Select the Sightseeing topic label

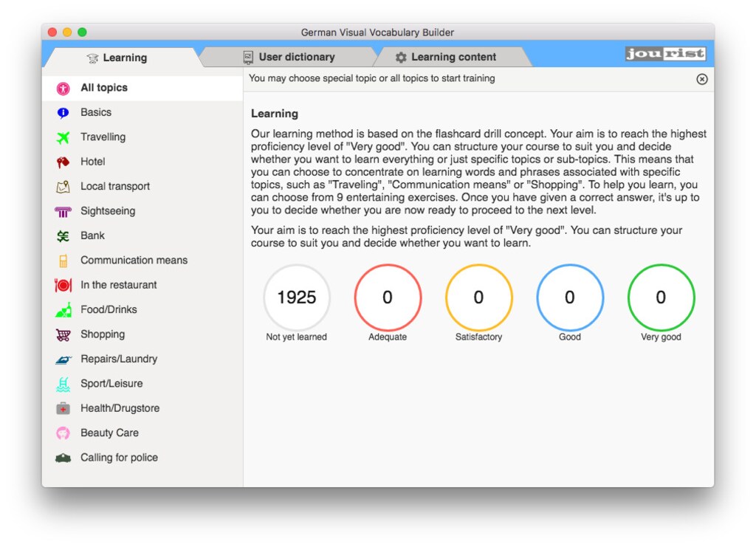[108, 210]
